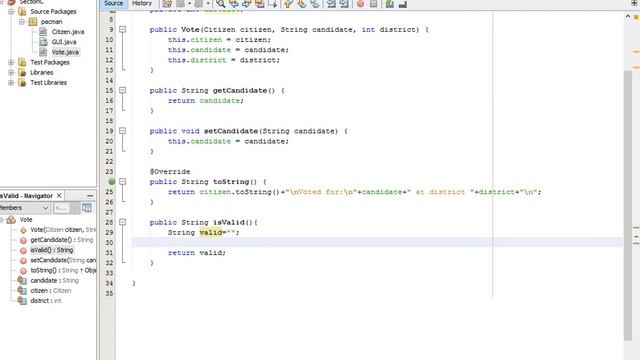Open the Members view dropdown
Image resolution: width=640 pixels, height=360 pixels.
coord(46,208)
